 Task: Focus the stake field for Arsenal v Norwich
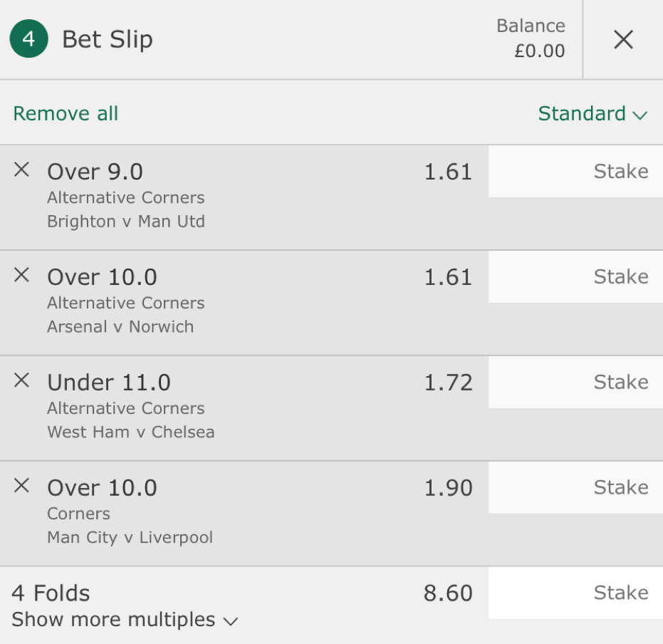point(575,276)
